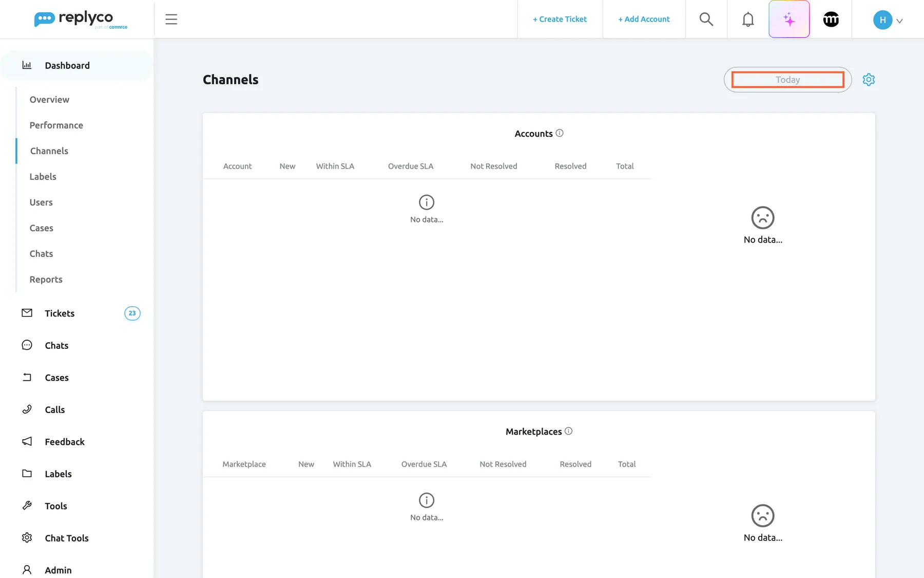This screenshot has height=578, width=924.
Task: Sort Accounts table by Not Resolved
Action: 494,166
